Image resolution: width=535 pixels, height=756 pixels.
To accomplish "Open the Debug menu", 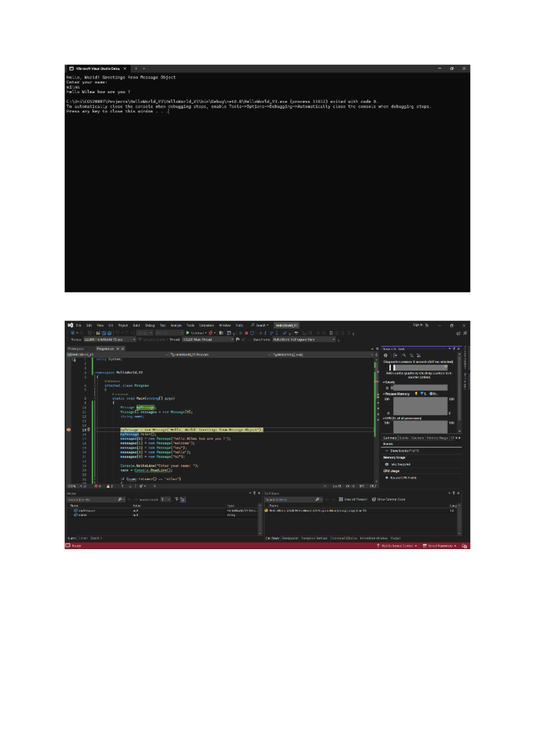I will (x=150, y=325).
